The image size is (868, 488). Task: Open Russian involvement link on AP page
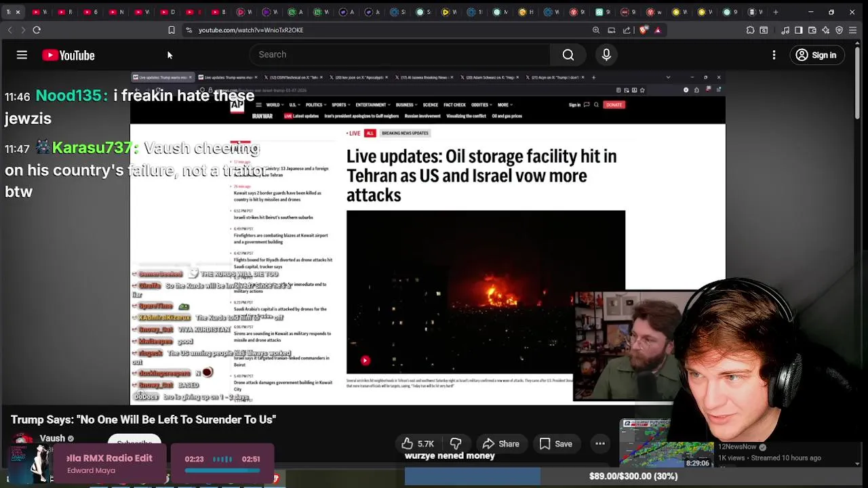click(422, 116)
